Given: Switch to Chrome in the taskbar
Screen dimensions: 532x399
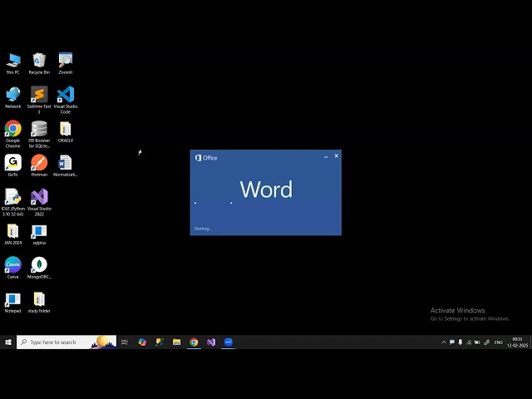Looking at the screenshot, I should coord(194,342).
